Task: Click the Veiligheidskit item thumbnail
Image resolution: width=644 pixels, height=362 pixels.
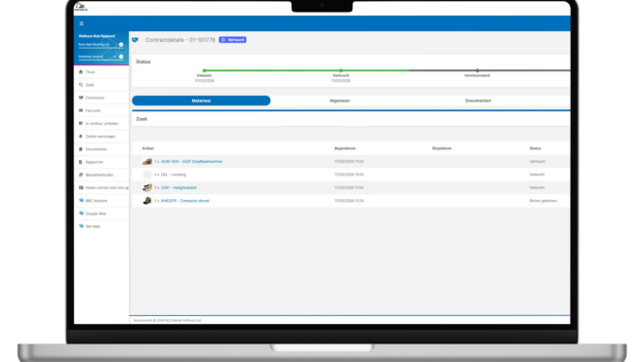Action: (x=147, y=187)
